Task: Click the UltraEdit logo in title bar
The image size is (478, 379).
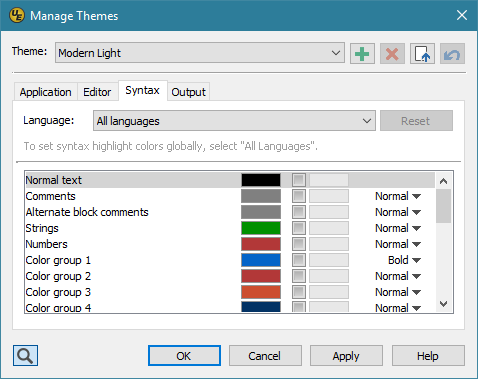Action: tap(17, 15)
